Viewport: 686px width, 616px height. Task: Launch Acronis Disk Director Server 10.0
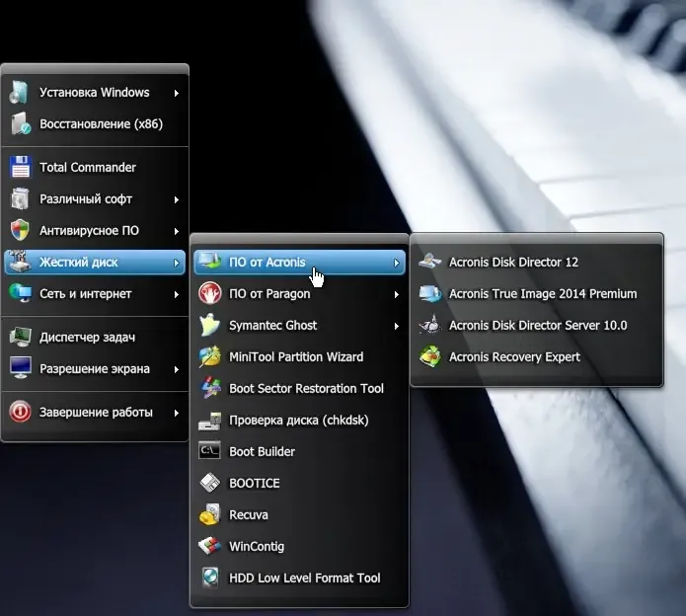[537, 325]
